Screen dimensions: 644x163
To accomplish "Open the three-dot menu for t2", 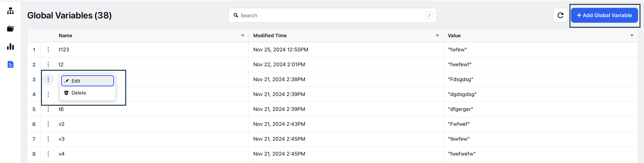I will pos(48,65).
